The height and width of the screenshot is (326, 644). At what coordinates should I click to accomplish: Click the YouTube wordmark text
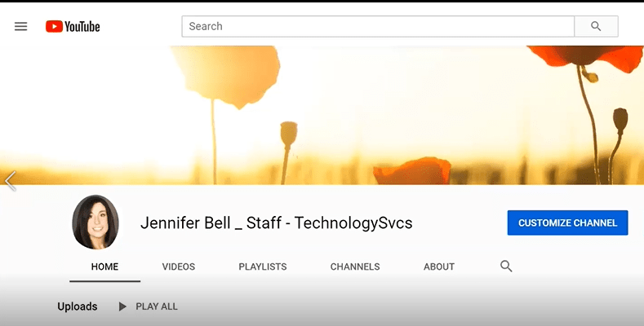tap(82, 26)
